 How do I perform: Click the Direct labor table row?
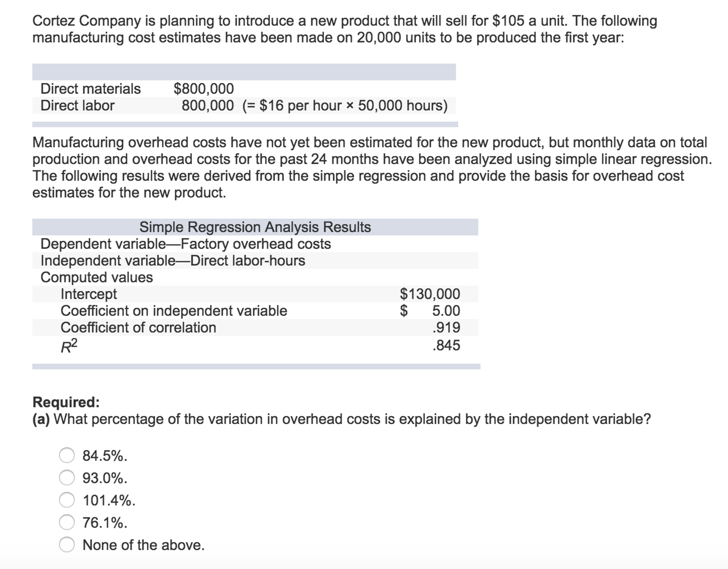[x=78, y=105]
